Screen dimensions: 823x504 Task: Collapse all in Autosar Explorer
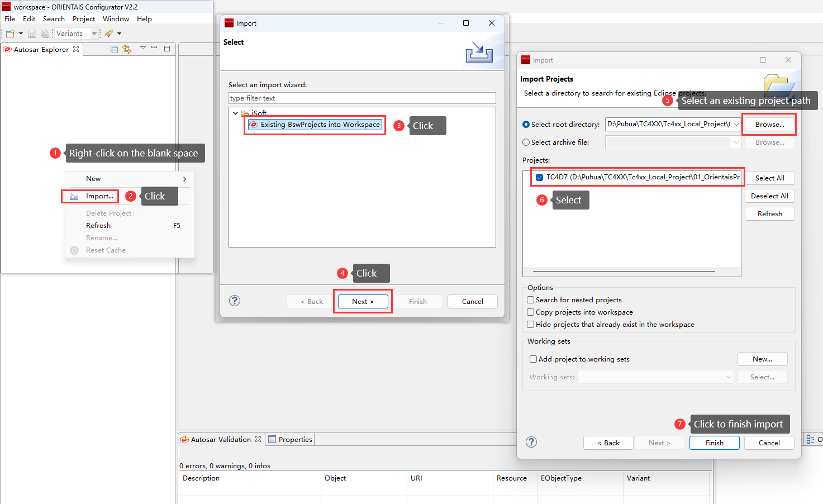[x=114, y=49]
